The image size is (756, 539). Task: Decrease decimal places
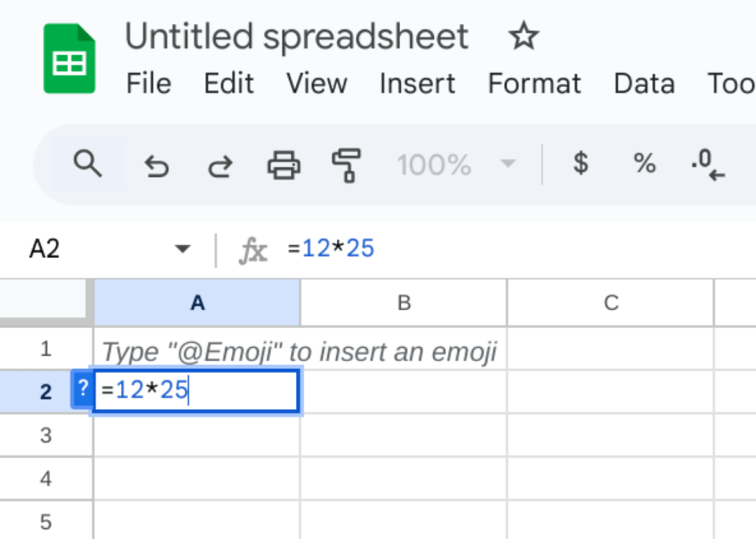[x=705, y=164]
